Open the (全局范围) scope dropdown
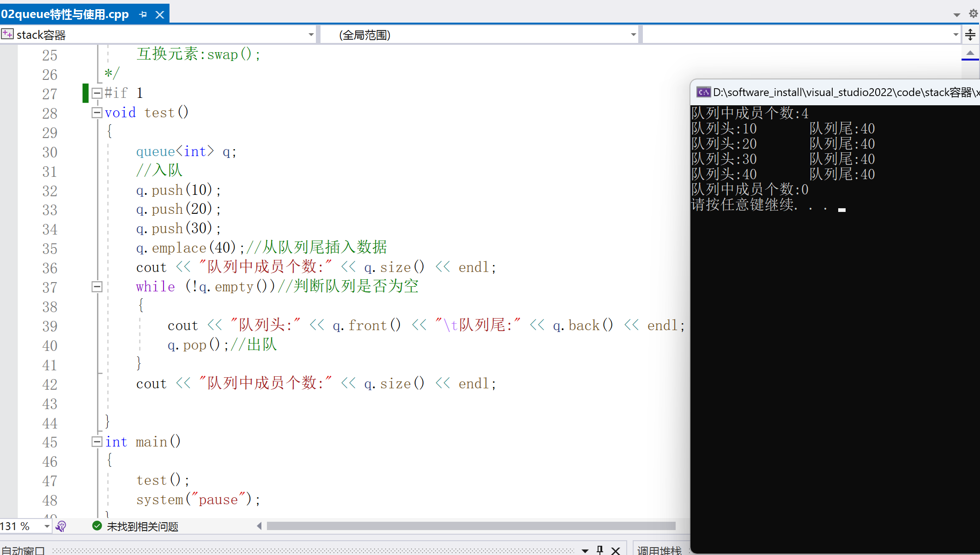The height and width of the screenshot is (555, 980). (x=633, y=35)
